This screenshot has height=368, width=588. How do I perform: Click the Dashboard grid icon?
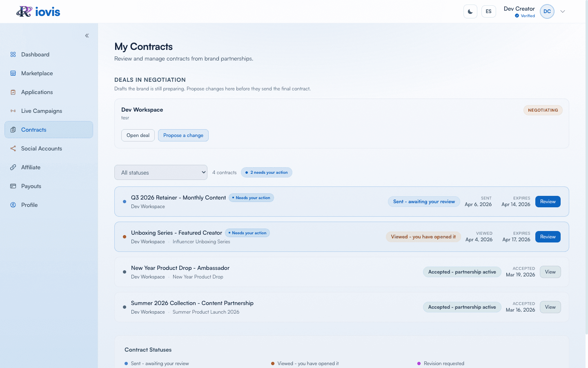13,54
